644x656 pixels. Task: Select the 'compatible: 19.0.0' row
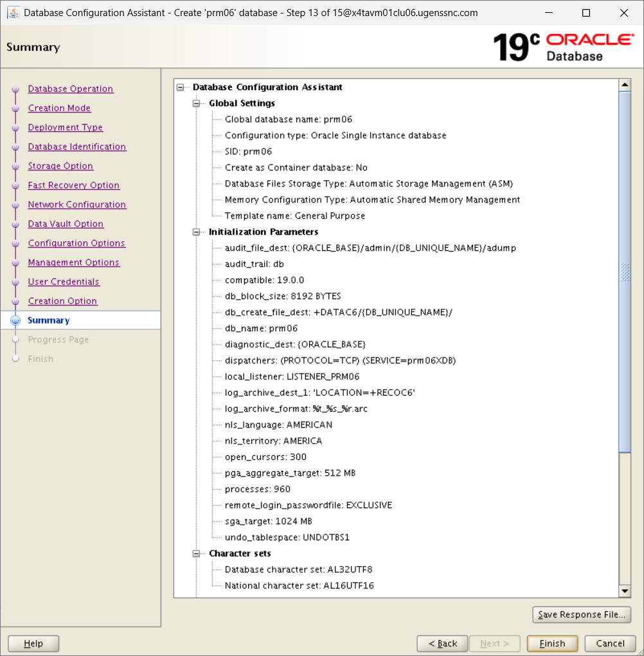coord(264,280)
